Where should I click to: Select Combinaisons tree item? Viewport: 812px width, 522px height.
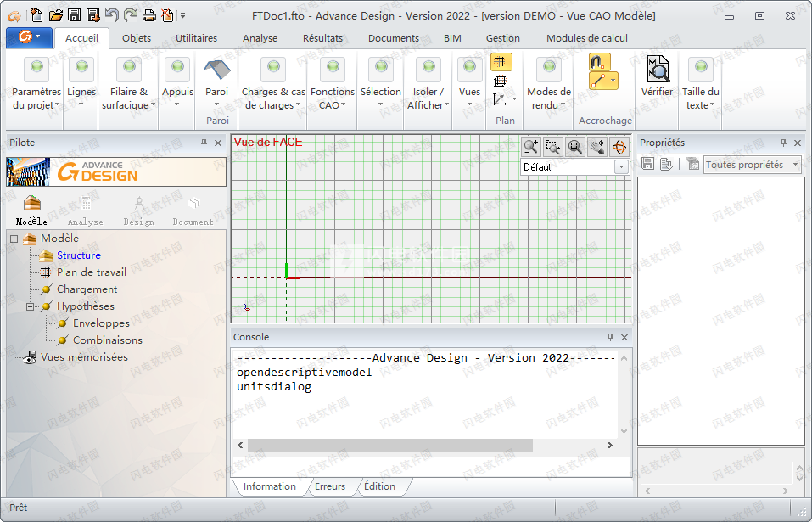[x=107, y=340]
